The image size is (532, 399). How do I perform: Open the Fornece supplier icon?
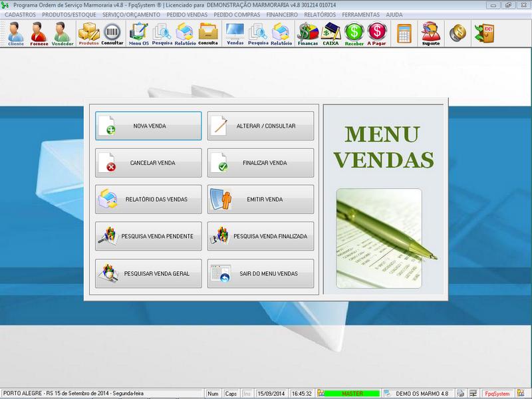click(39, 34)
